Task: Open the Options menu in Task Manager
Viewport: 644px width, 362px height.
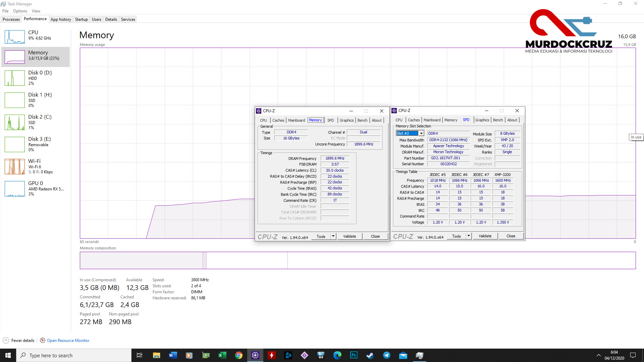Action: coord(20,11)
